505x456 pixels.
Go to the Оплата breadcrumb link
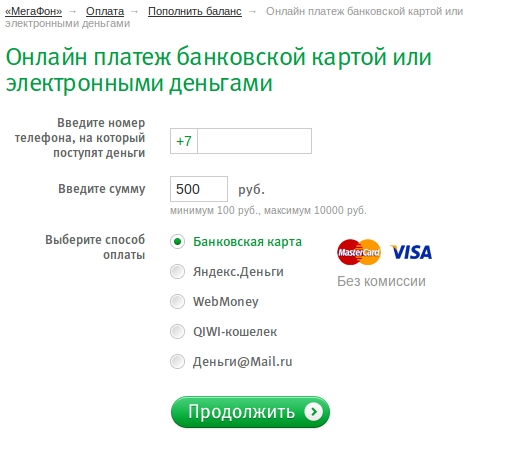105,11
